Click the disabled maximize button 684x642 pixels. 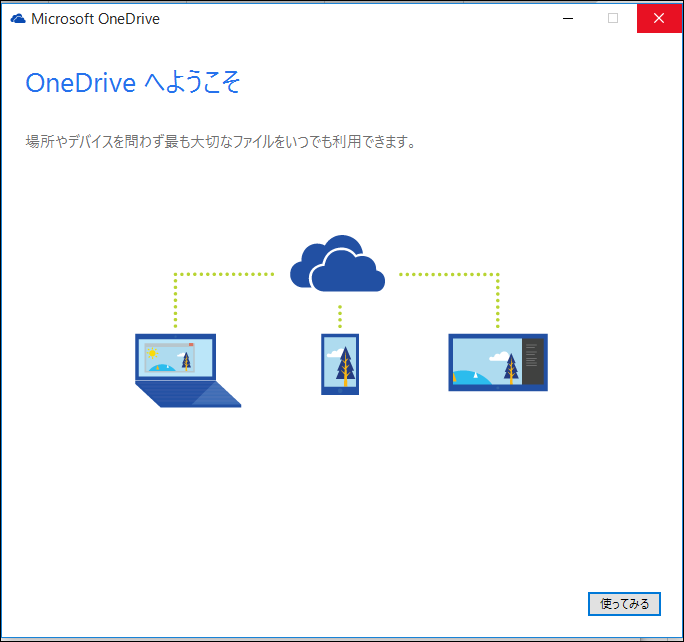[x=613, y=18]
